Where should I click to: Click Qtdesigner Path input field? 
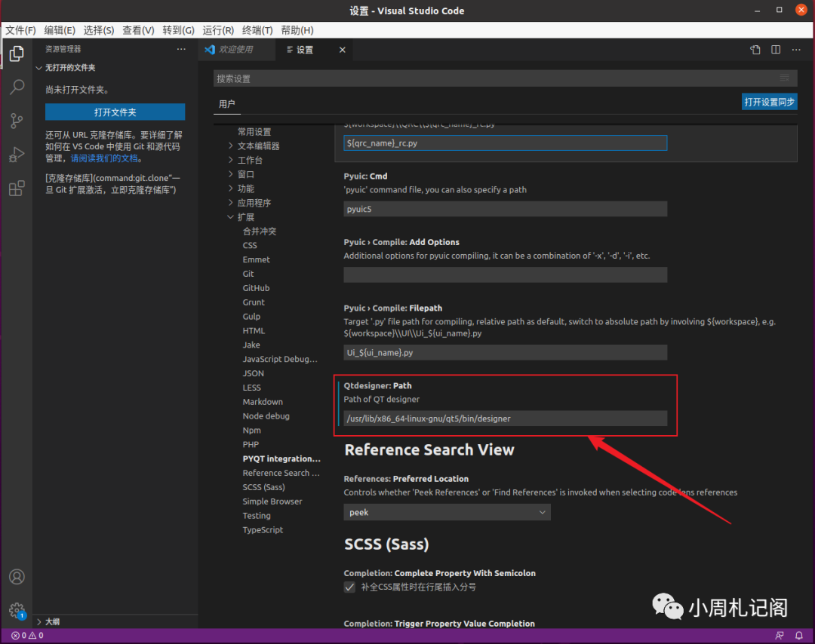(505, 418)
